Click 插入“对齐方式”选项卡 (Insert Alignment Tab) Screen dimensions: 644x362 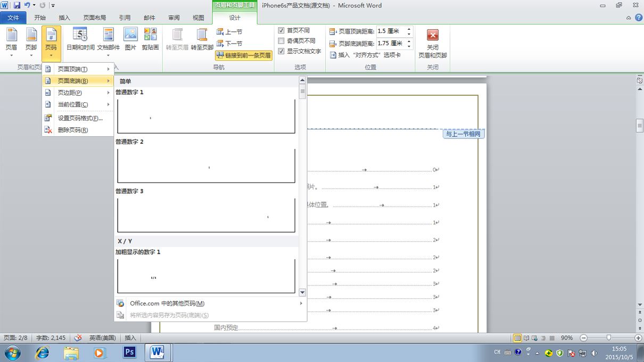click(x=365, y=55)
